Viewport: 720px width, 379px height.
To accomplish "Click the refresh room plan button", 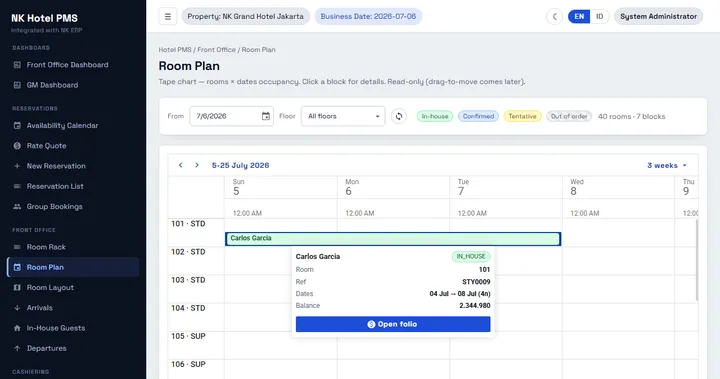I will pyautogui.click(x=399, y=116).
